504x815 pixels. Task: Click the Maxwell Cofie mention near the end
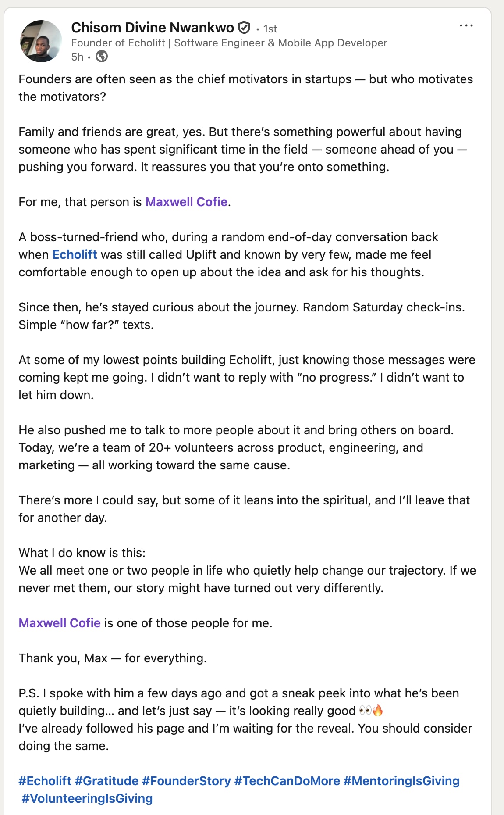[60, 623]
